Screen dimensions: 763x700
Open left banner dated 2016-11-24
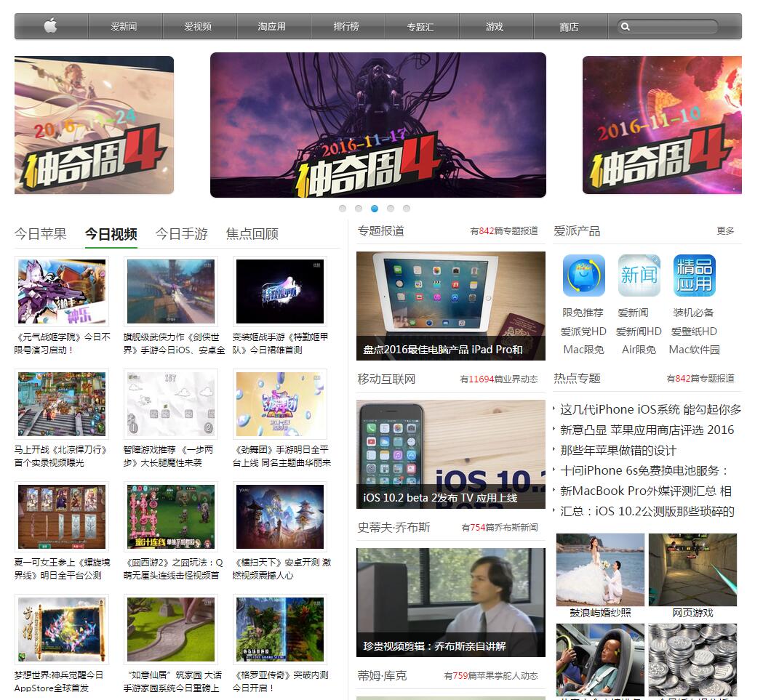pos(94,125)
